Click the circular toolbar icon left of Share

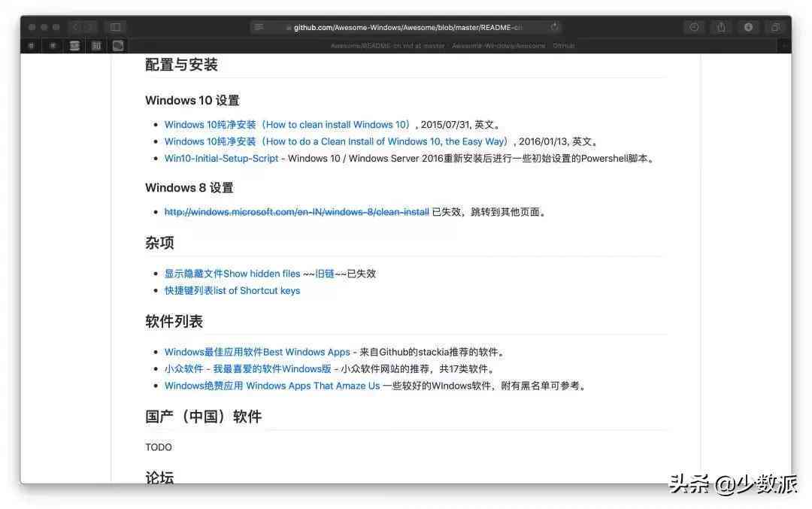[x=694, y=27]
